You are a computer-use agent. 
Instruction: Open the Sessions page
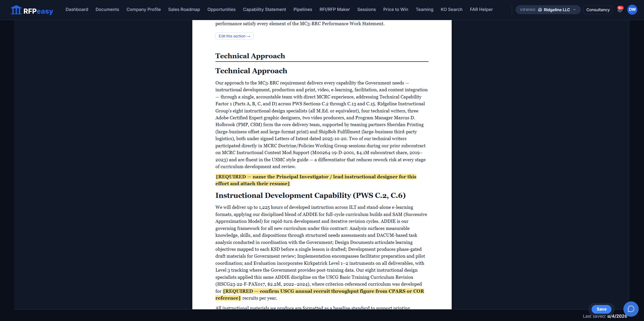point(367,9)
